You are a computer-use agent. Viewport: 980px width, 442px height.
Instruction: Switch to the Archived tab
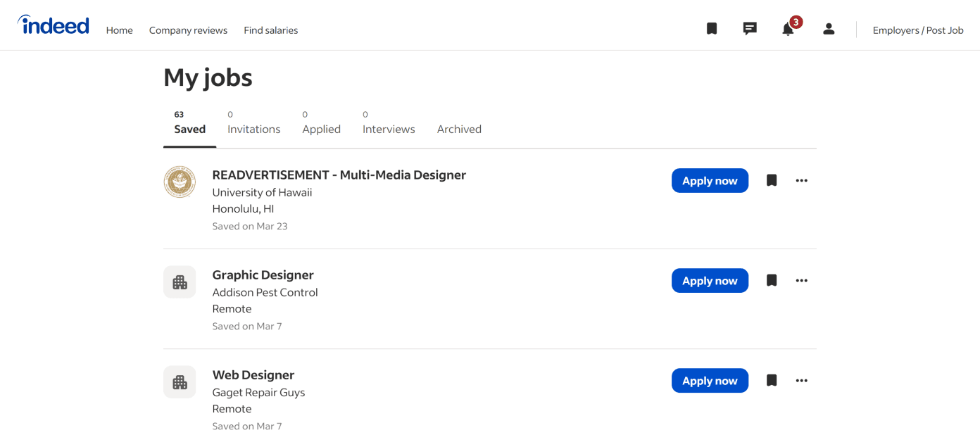459,129
